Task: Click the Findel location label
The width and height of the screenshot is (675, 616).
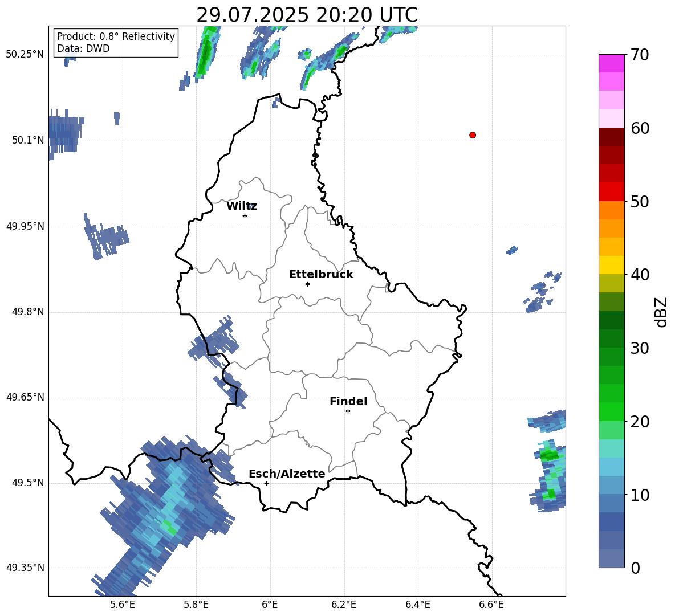Action: 348,401
